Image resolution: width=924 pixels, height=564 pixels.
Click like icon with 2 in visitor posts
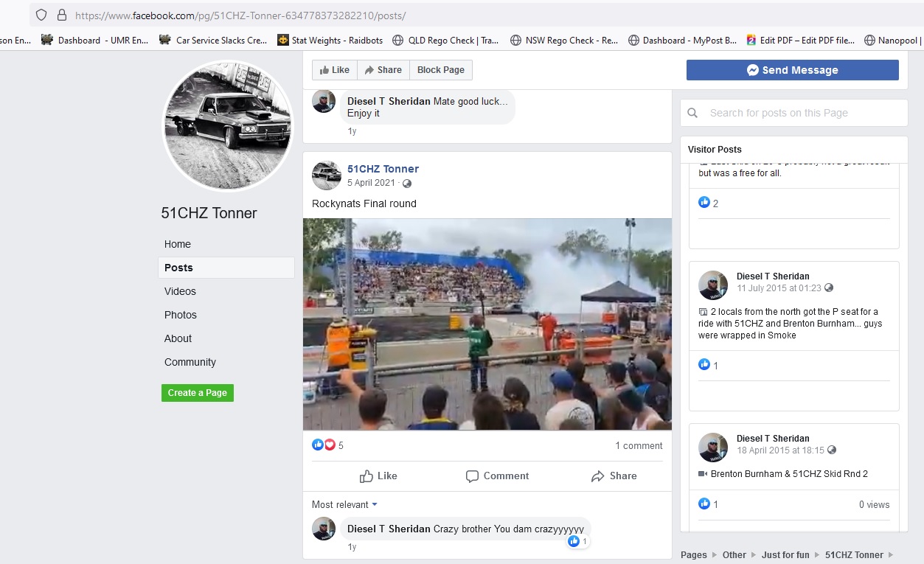704,202
